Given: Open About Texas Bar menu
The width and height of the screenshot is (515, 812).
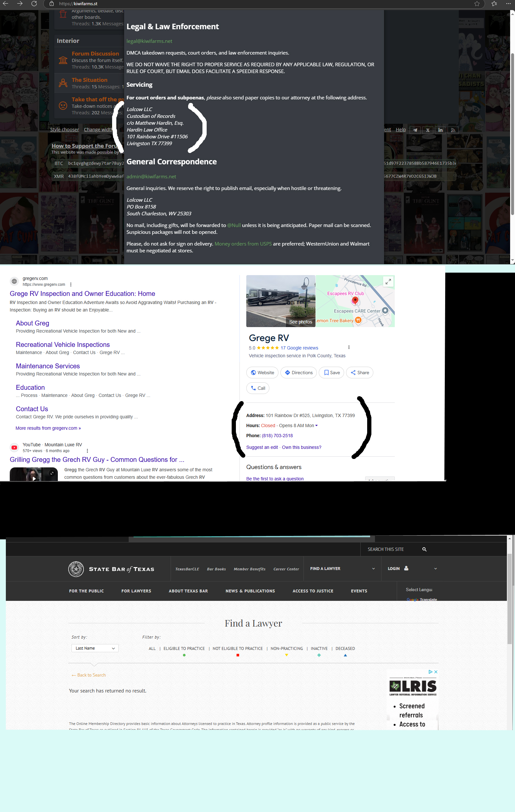Looking at the screenshot, I should tap(188, 591).
